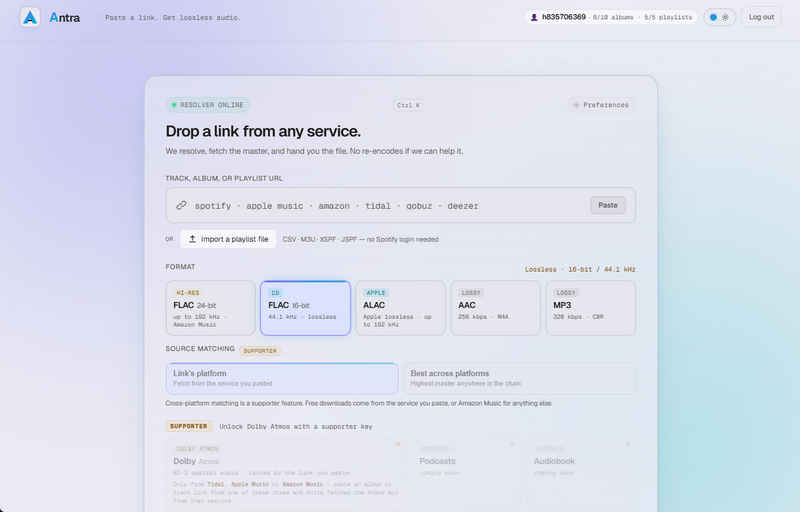Choose Link's platform source matching

(282, 378)
